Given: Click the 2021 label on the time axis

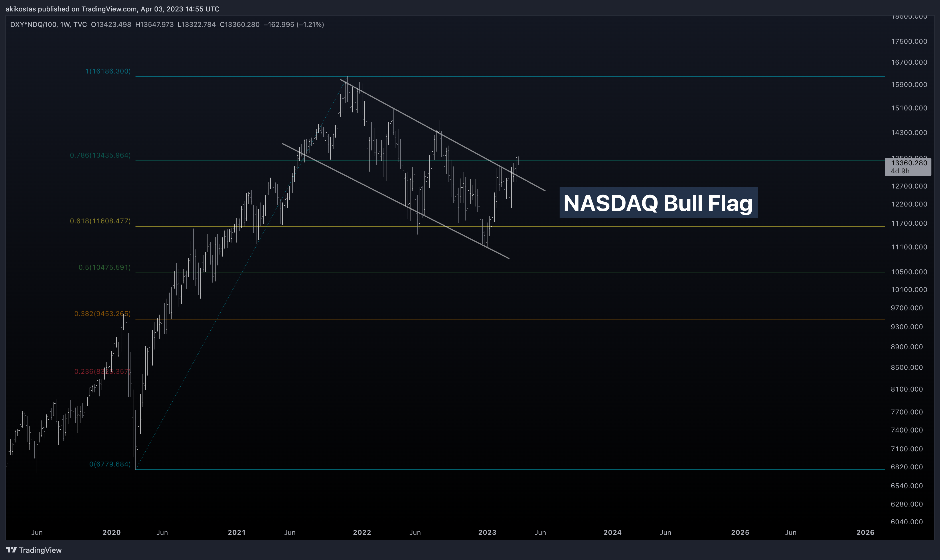Looking at the screenshot, I should (237, 533).
